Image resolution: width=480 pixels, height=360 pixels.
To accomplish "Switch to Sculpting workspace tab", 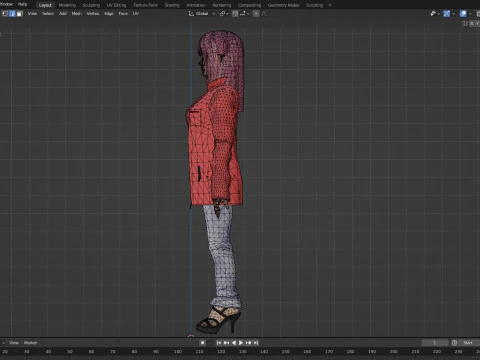I will 91,5.
